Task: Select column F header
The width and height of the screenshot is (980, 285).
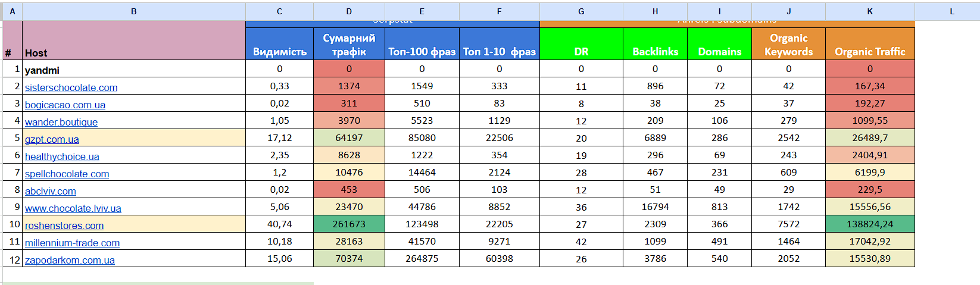Action: pyautogui.click(x=500, y=11)
